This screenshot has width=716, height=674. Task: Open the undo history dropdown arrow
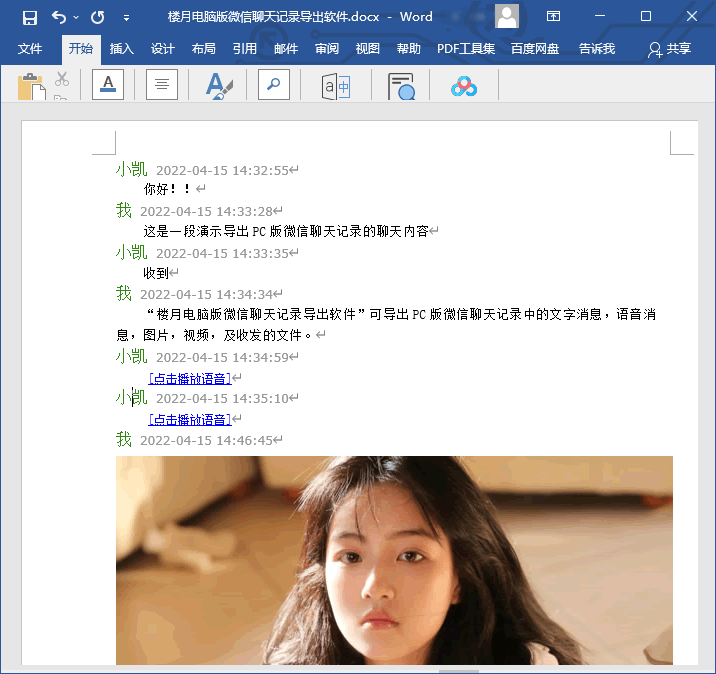(76, 17)
